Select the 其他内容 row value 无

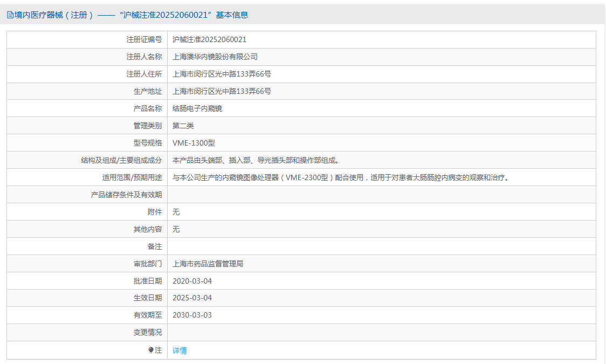pyautogui.click(x=176, y=230)
